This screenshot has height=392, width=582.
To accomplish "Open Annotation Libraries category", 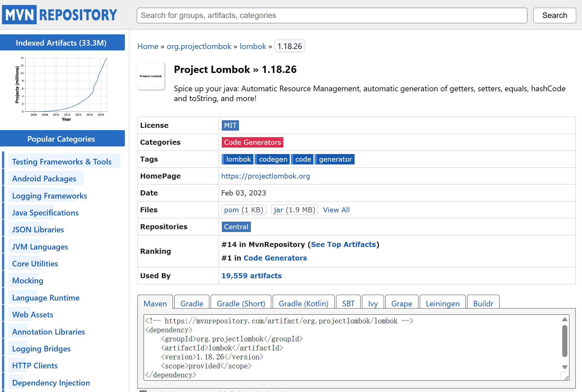I will click(48, 332).
